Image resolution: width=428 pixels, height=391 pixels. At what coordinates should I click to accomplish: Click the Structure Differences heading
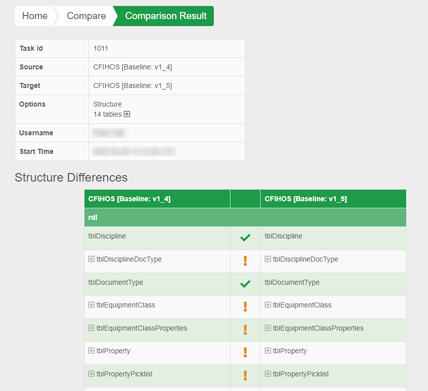pyautogui.click(x=71, y=177)
